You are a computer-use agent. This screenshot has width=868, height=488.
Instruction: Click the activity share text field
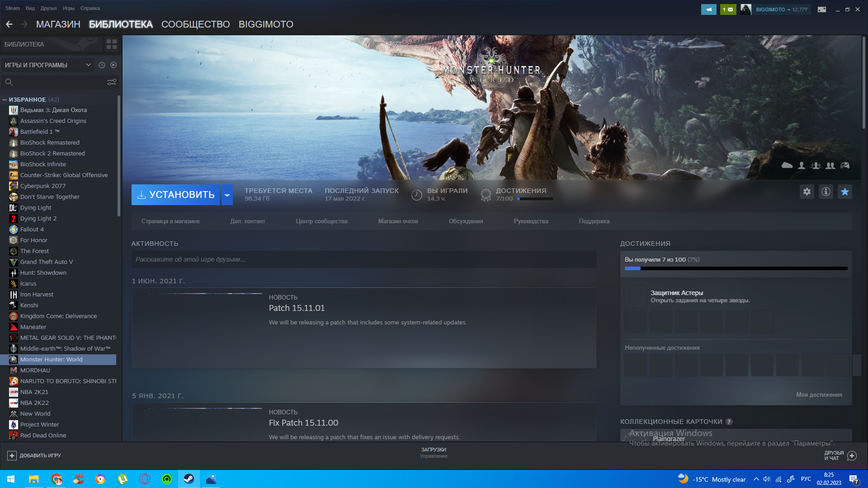click(364, 260)
